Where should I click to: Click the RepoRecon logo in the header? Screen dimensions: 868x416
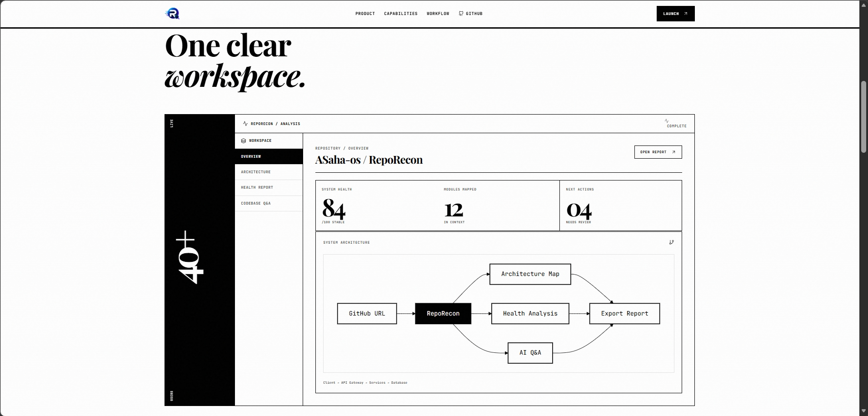pos(172,14)
